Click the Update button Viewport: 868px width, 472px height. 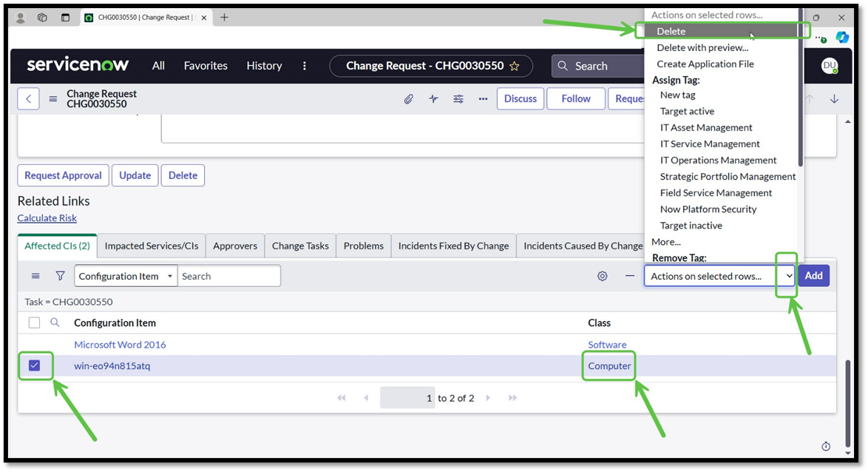(135, 175)
